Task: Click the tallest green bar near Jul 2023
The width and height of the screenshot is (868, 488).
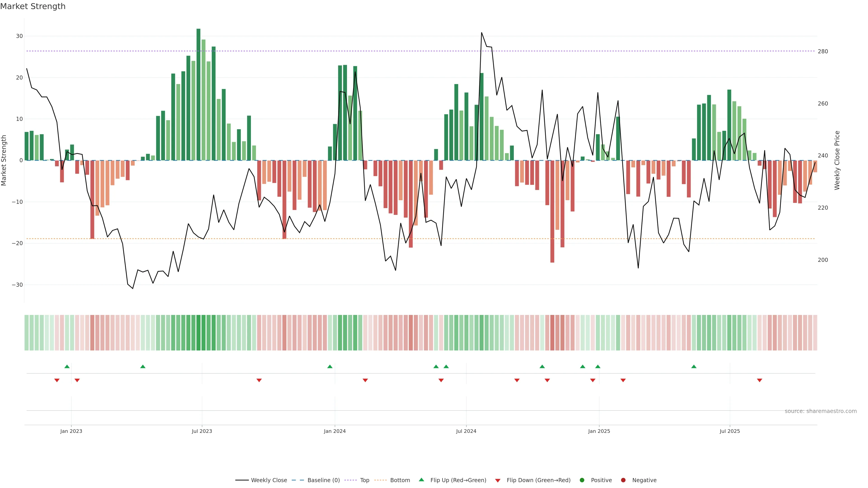Action: click(198, 94)
